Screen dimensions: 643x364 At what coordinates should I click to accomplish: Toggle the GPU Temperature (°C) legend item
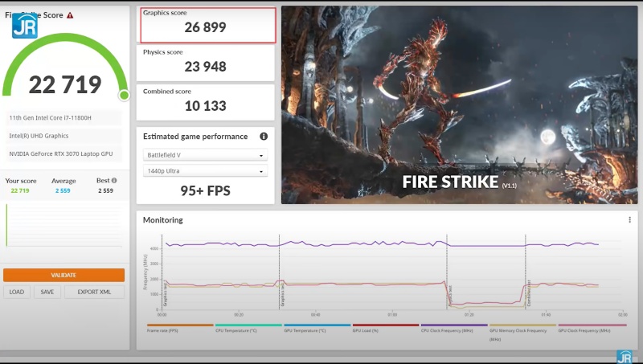tap(317, 328)
